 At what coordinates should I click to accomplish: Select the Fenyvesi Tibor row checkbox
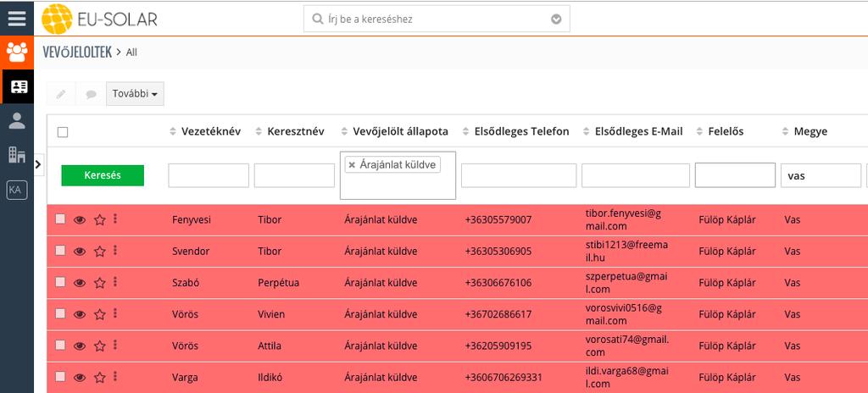click(60, 219)
